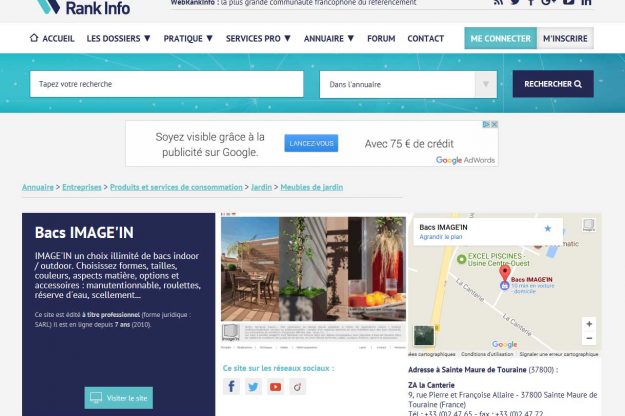The height and width of the screenshot is (416, 625).
Task: Open the site's Twitter profile icon
Action: tap(253, 387)
